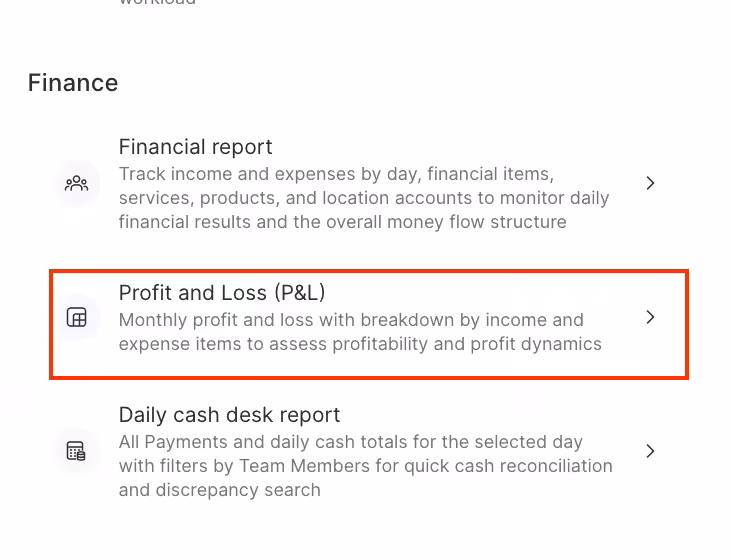Click 'expense items to assess profitability' line
Viewport: 732px width, 560px height.
click(x=360, y=344)
